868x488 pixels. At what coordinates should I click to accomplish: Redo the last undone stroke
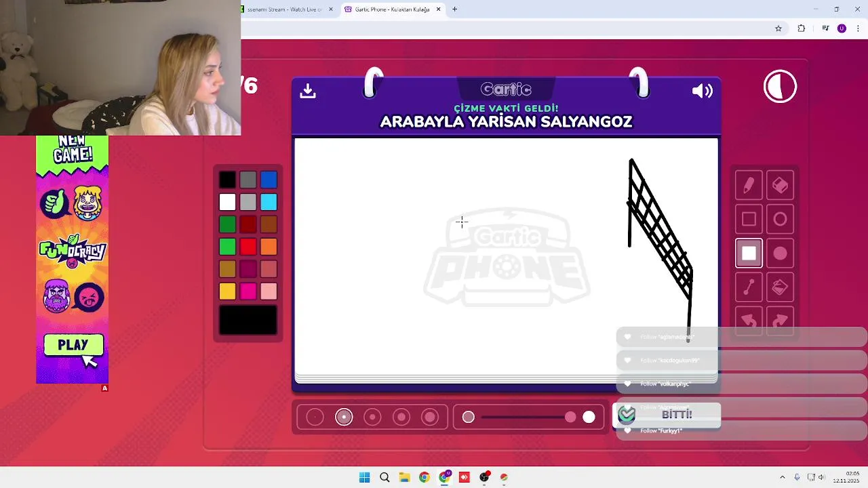pyautogui.click(x=780, y=320)
